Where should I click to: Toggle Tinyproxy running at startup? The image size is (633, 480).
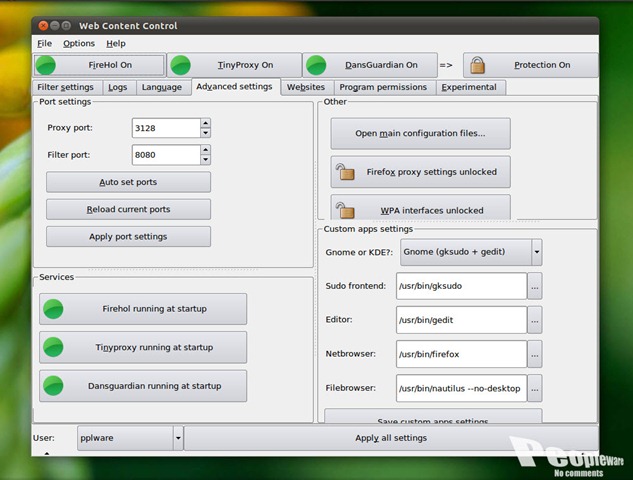(x=143, y=347)
